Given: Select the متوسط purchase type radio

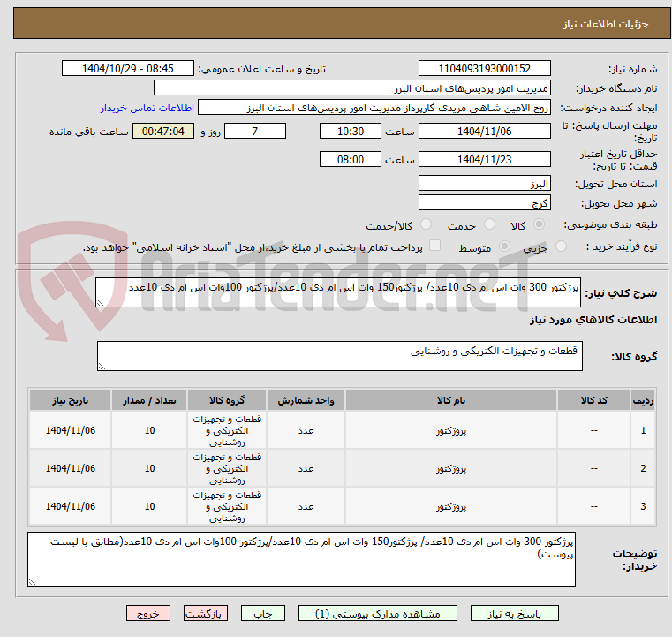Looking at the screenshot, I should [x=504, y=246].
